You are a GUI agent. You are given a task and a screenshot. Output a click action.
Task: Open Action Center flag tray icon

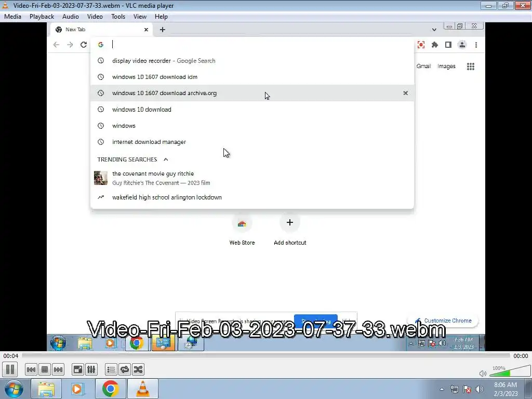pyautogui.click(x=467, y=389)
